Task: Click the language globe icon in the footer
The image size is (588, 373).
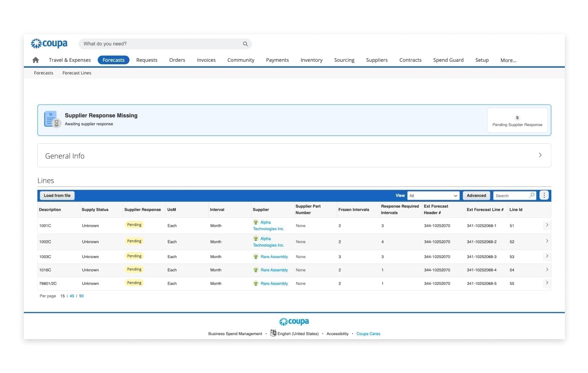Action: pyautogui.click(x=273, y=333)
